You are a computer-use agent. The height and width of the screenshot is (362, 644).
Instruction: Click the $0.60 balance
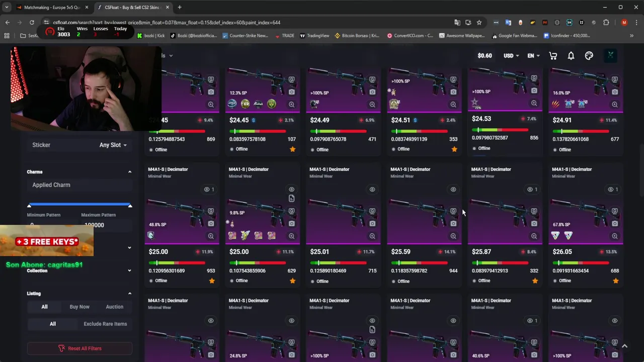485,56
